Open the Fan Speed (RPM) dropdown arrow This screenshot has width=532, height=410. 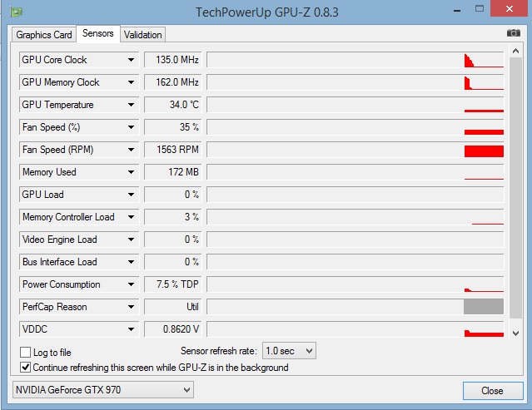pyautogui.click(x=131, y=150)
